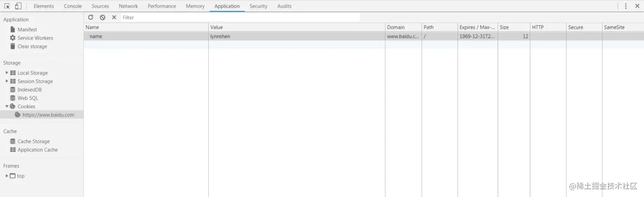644x197 pixels.
Task: Open the Sources tab
Action: [100, 6]
